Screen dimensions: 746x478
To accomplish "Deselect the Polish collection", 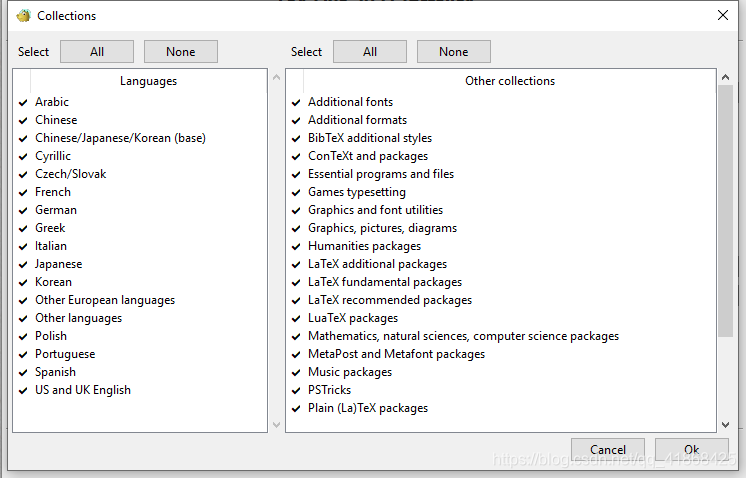I will click(23, 336).
